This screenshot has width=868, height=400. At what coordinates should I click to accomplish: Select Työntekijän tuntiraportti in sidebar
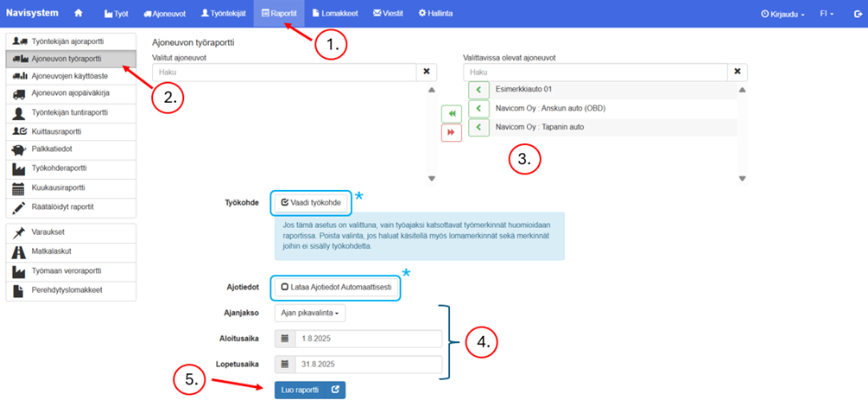(x=67, y=113)
